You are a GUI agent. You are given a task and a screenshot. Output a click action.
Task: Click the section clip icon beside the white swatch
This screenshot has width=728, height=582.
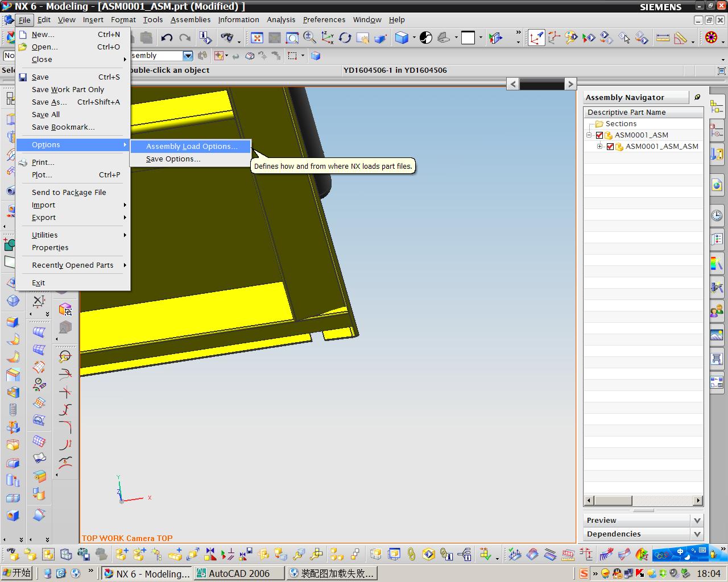click(x=496, y=38)
